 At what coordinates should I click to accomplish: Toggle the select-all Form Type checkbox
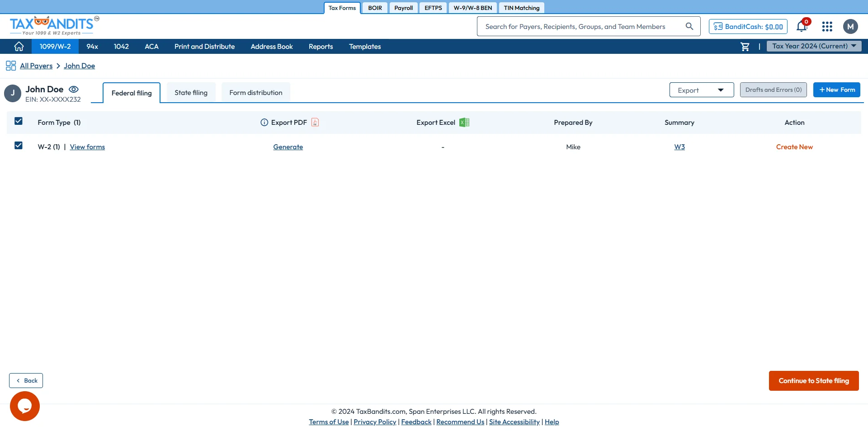tap(19, 121)
